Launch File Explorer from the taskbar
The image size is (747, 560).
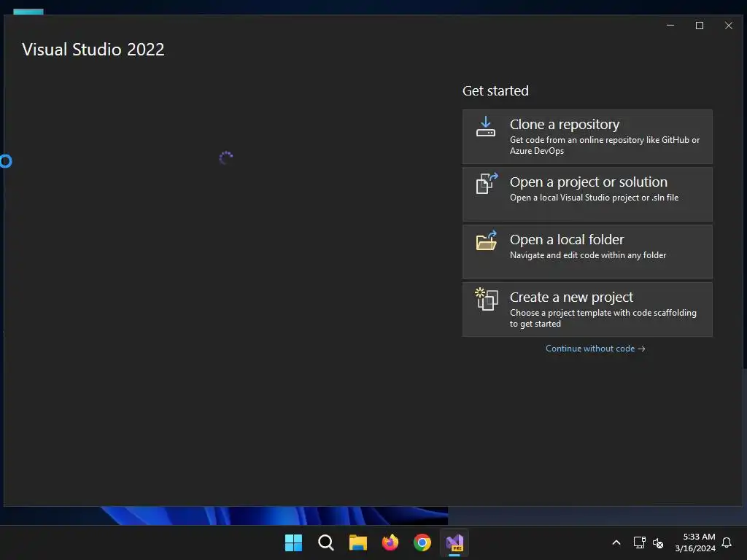point(357,542)
